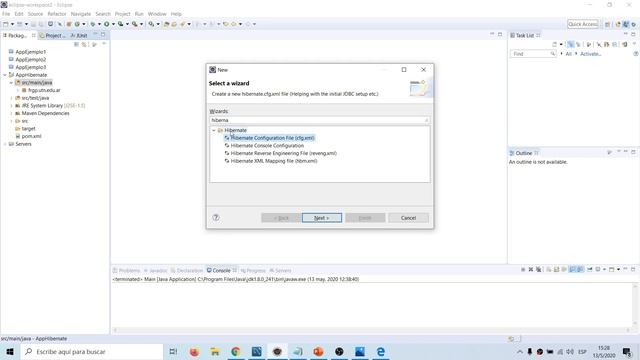Toggle Pin Console icon

pos(590,269)
